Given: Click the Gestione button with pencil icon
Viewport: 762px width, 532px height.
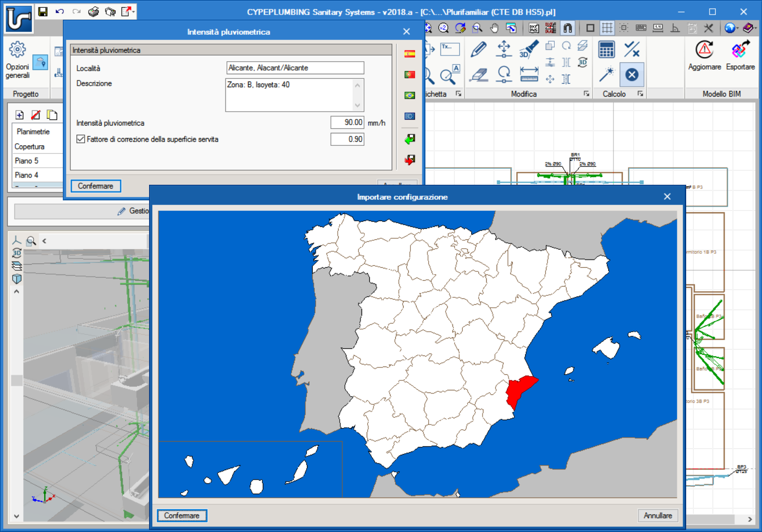Looking at the screenshot, I should point(82,211).
